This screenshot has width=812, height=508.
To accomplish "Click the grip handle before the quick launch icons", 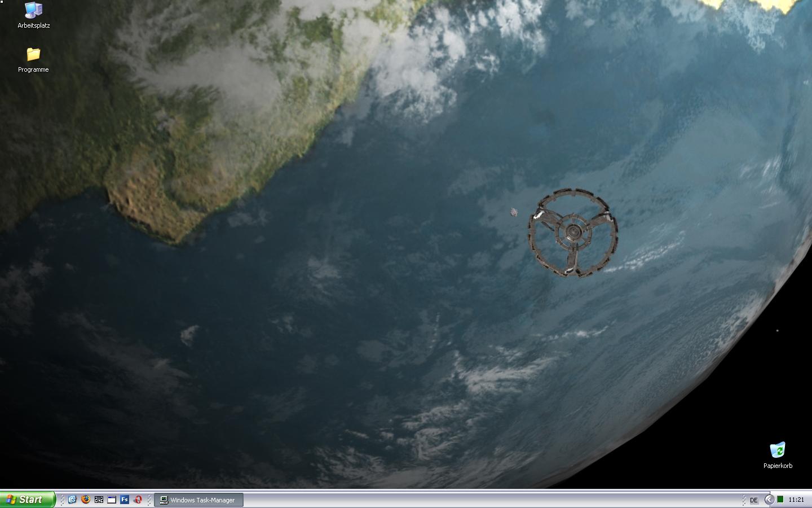I will point(62,500).
